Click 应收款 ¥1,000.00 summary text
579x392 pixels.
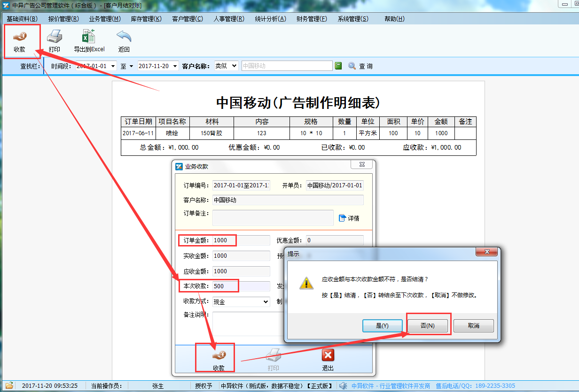432,147
